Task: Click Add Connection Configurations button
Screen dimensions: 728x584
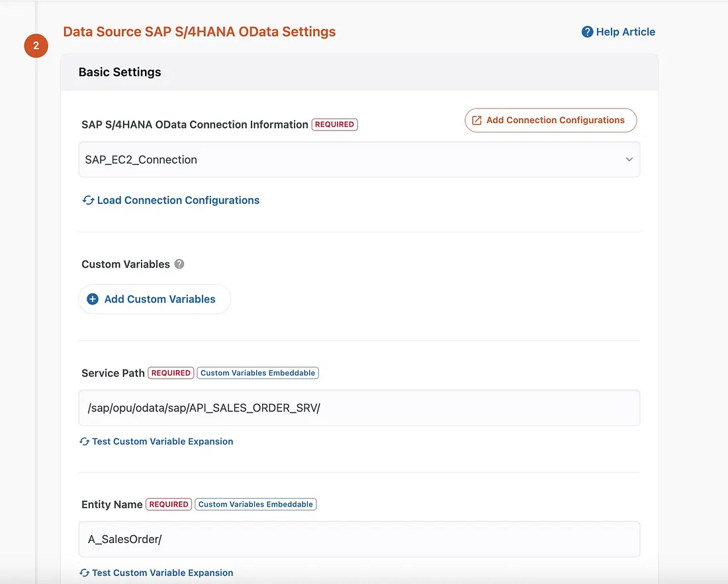Action: (551, 121)
